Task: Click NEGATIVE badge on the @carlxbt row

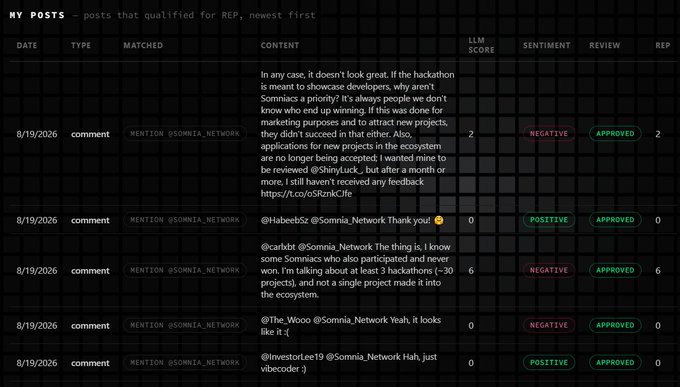Action: [549, 270]
